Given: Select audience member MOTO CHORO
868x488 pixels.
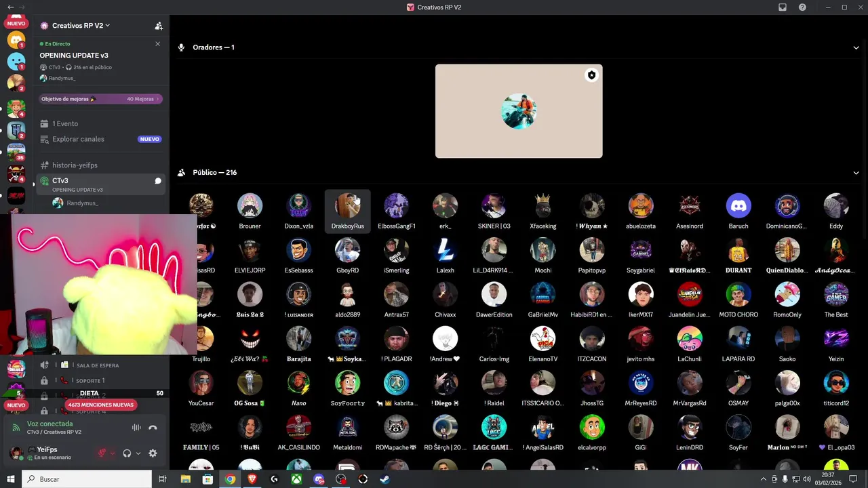Looking at the screenshot, I should [738, 300].
